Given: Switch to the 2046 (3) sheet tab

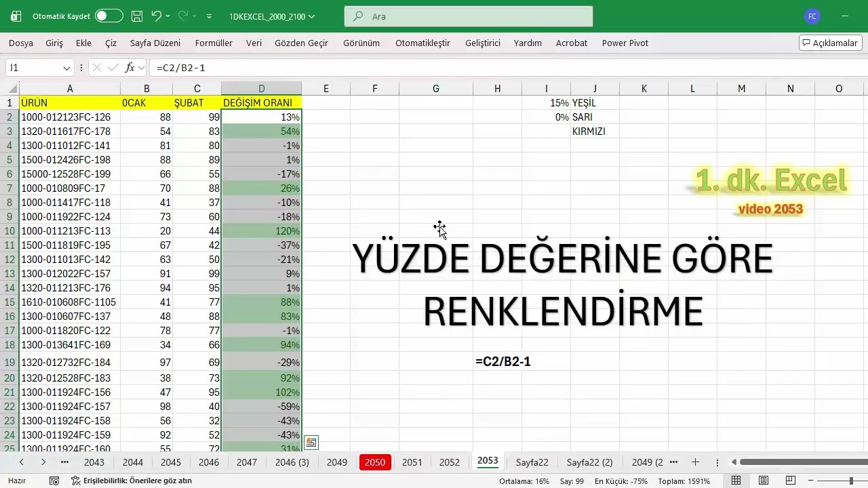Looking at the screenshot, I should pyautogui.click(x=292, y=462).
